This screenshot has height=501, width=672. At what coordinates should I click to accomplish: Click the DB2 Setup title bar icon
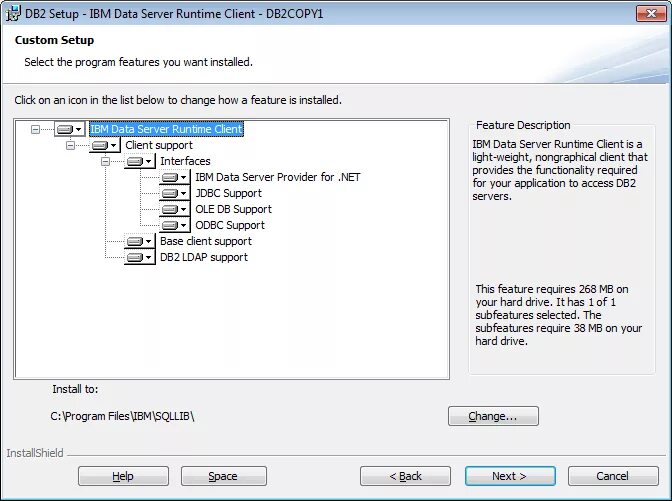click(x=12, y=13)
